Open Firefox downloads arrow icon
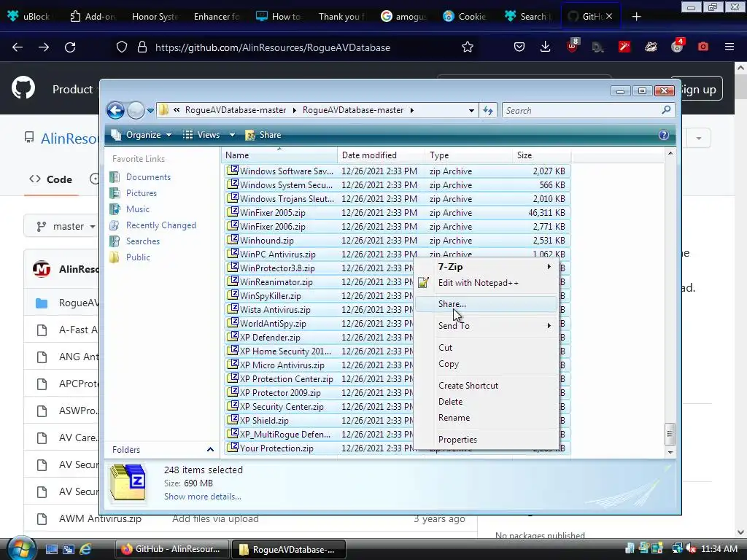The width and height of the screenshot is (747, 560). (546, 47)
